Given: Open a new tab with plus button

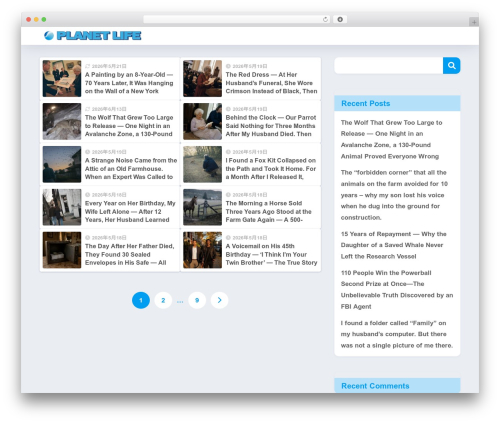Looking at the screenshot, I should tap(474, 22).
